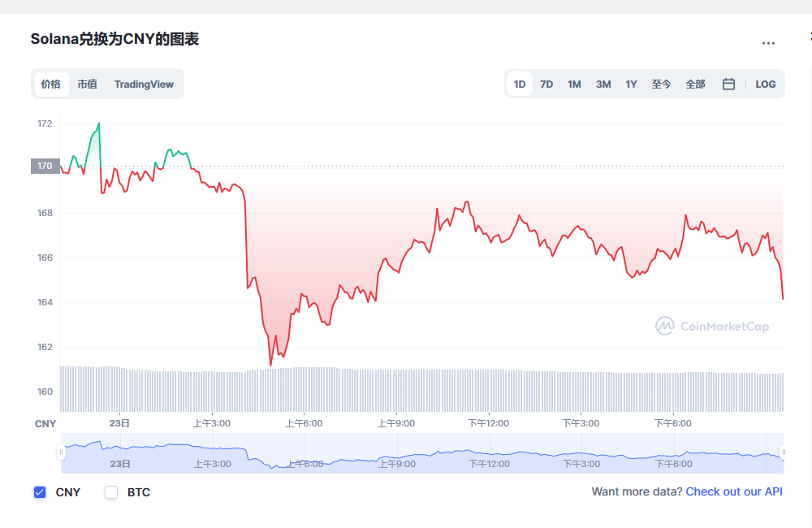
Task: Grab the left range slider handle
Action: (61, 452)
